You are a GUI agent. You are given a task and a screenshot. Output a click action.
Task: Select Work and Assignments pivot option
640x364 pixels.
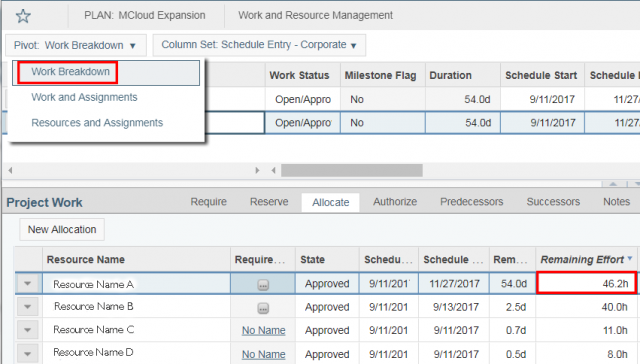pos(84,97)
